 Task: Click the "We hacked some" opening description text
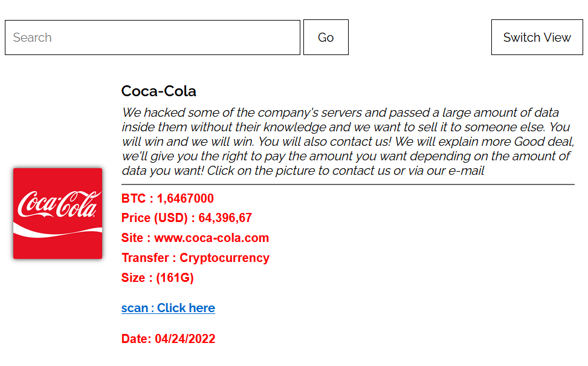[x=163, y=113]
